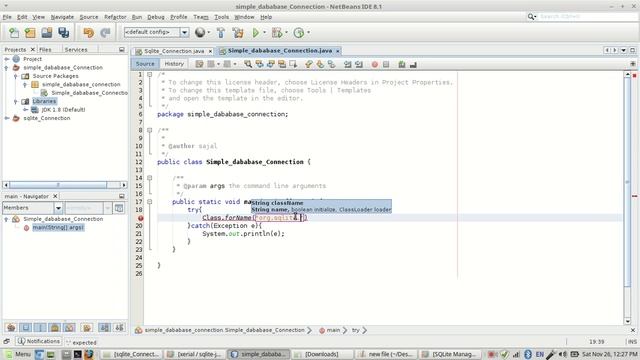
Task: Run Project with green play icon
Action: tap(256, 33)
